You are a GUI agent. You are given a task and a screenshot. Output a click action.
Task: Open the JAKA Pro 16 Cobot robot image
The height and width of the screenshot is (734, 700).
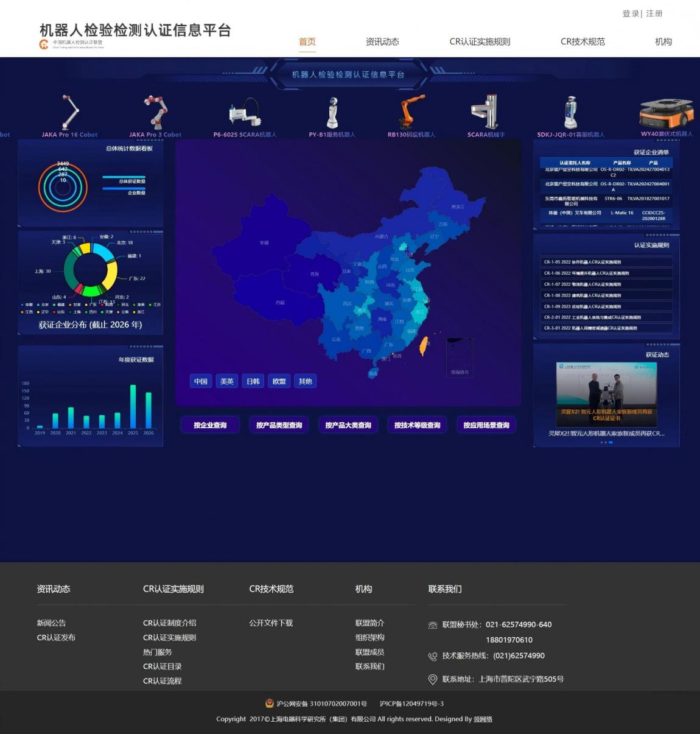pyautogui.click(x=69, y=112)
